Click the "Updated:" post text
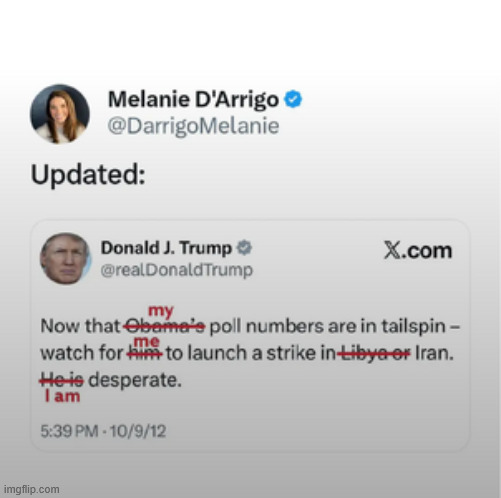501x498 pixels. click(88, 174)
